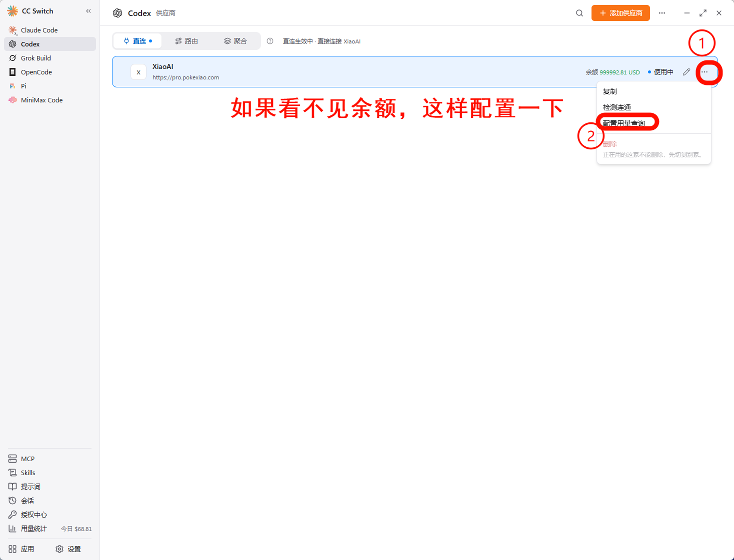Open Claude Code in sidebar

pyautogui.click(x=50, y=30)
